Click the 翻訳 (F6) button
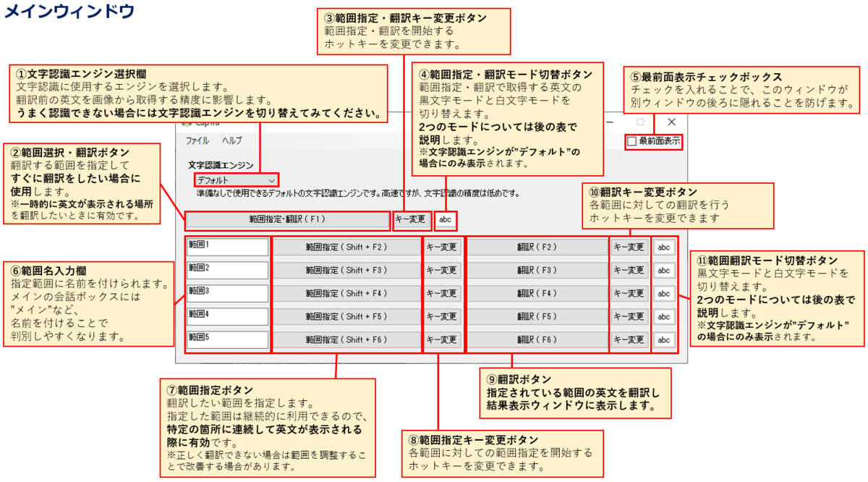This screenshot has width=868, height=482. (537, 340)
